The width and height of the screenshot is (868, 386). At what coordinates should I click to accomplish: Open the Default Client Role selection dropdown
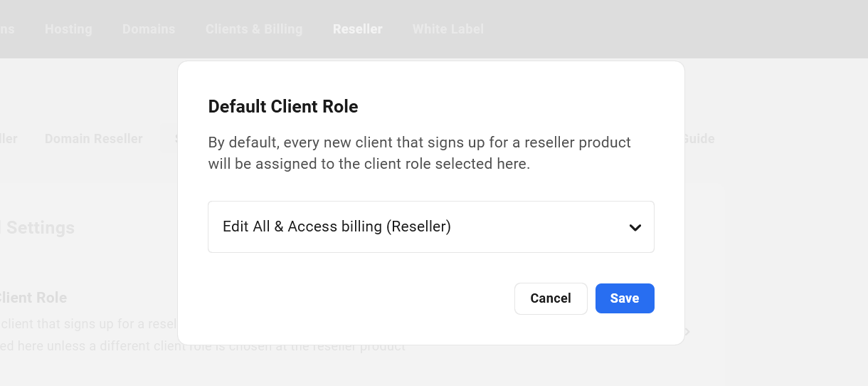430,226
